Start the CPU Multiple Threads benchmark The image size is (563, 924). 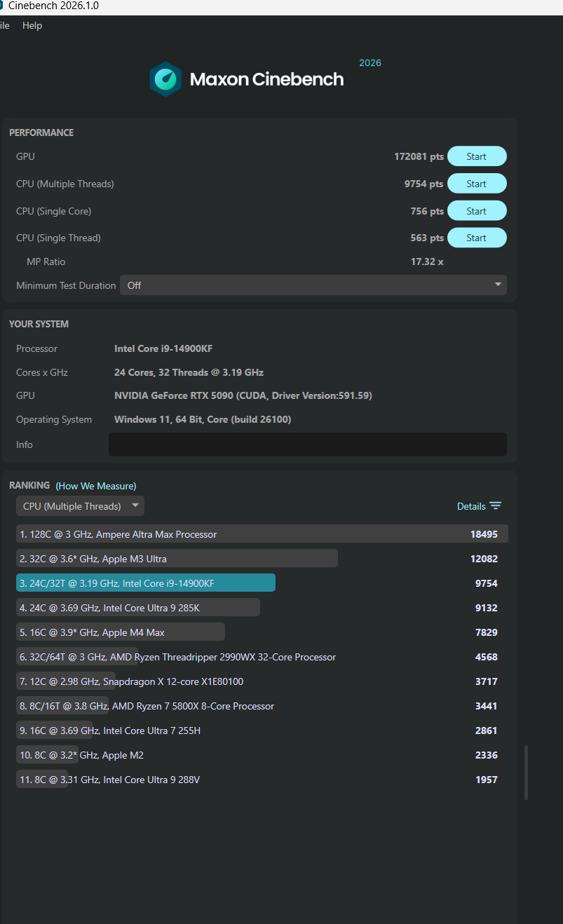tap(477, 184)
